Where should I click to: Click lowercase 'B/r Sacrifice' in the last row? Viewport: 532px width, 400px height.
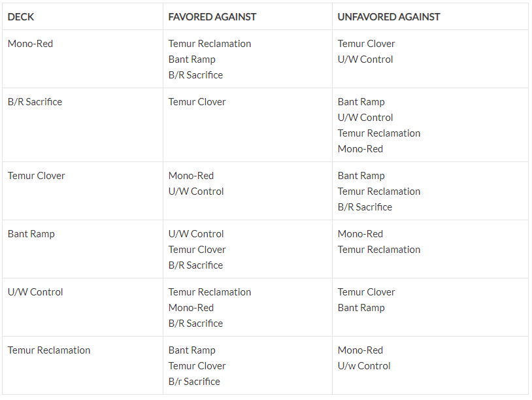[194, 382]
